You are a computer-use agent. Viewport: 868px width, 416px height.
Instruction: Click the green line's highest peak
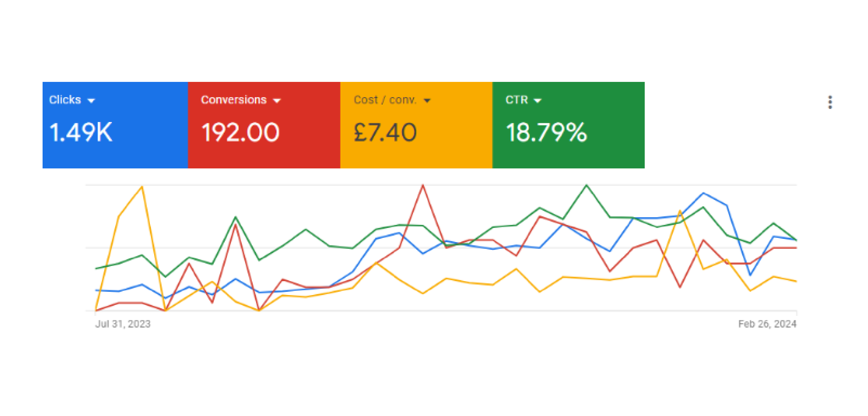(586, 185)
